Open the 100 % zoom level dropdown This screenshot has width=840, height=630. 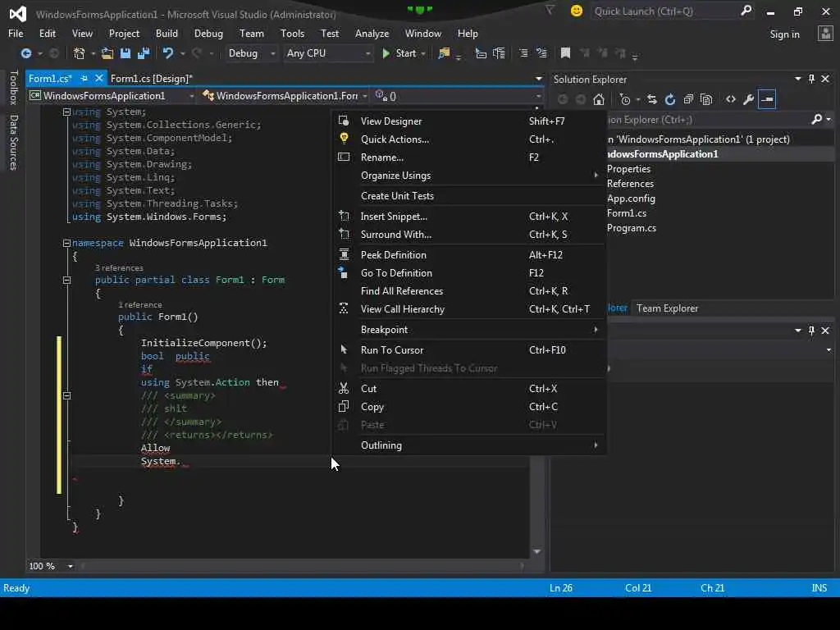coord(71,566)
